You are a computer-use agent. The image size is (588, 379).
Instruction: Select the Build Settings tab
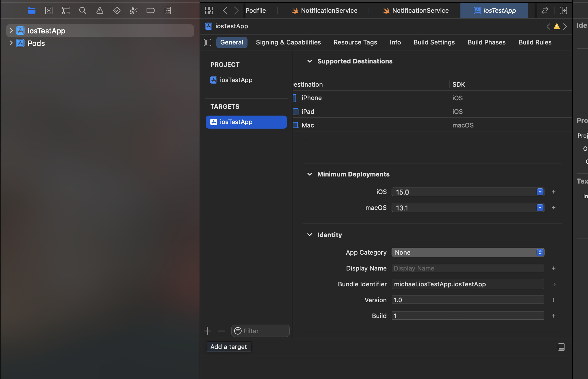point(434,42)
